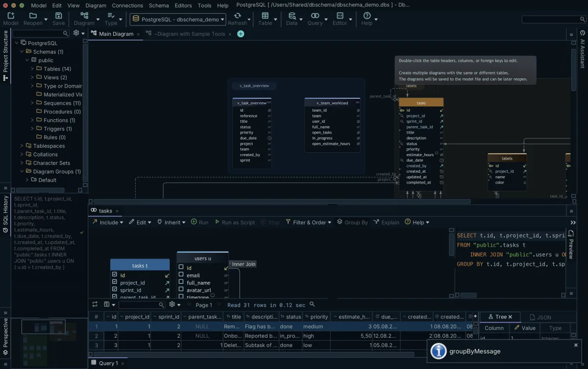
Task: Click the search icon after 'Read 31 rows'
Action: click(x=312, y=304)
